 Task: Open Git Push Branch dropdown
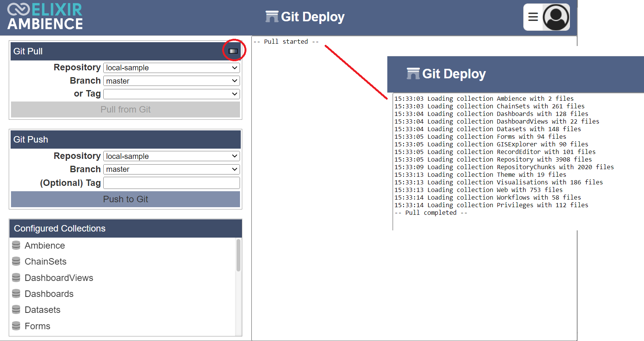coord(171,169)
